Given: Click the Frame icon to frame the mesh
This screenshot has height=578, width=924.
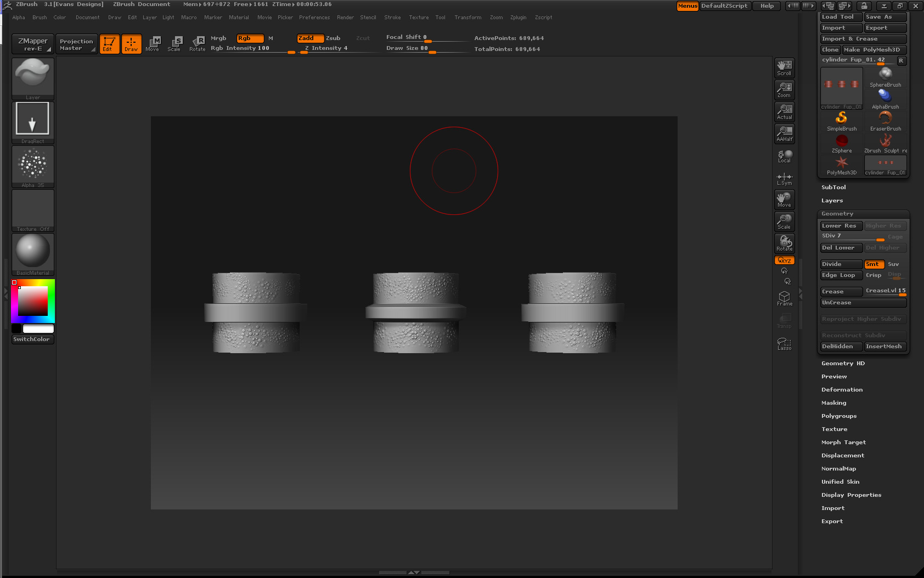Looking at the screenshot, I should [x=784, y=298].
